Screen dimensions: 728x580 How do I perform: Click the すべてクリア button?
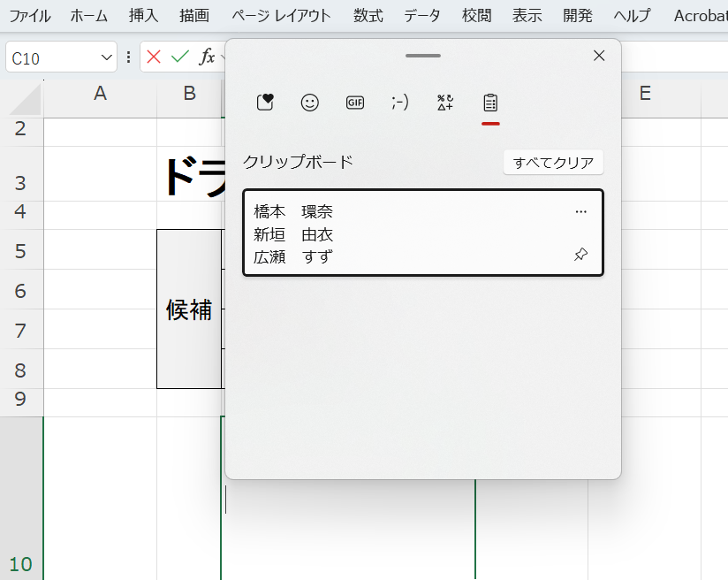coord(553,163)
